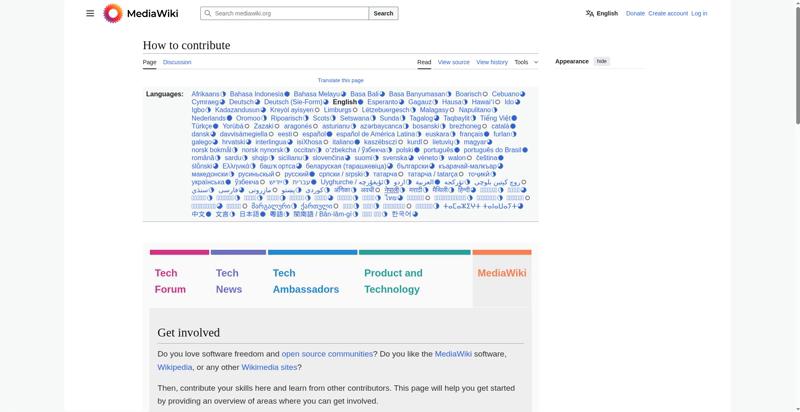Click the MediaWiki sunflower logo
Screen dimensions: 800x412
click(x=113, y=13)
